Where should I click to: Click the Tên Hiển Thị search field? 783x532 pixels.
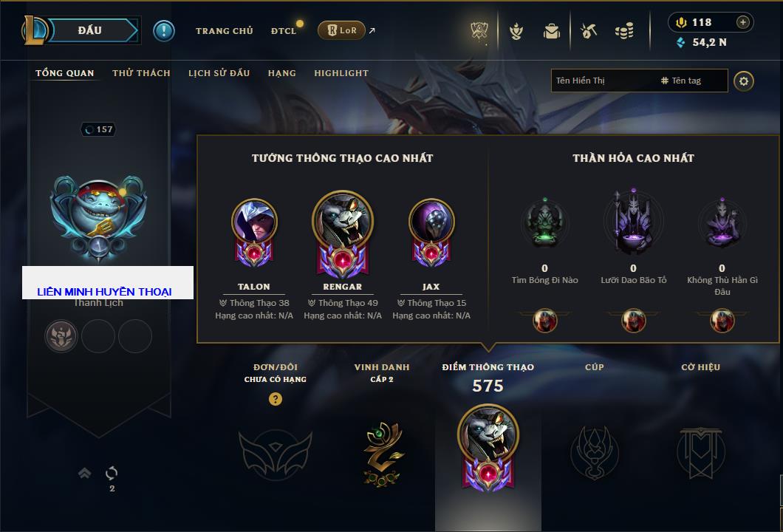tap(604, 81)
